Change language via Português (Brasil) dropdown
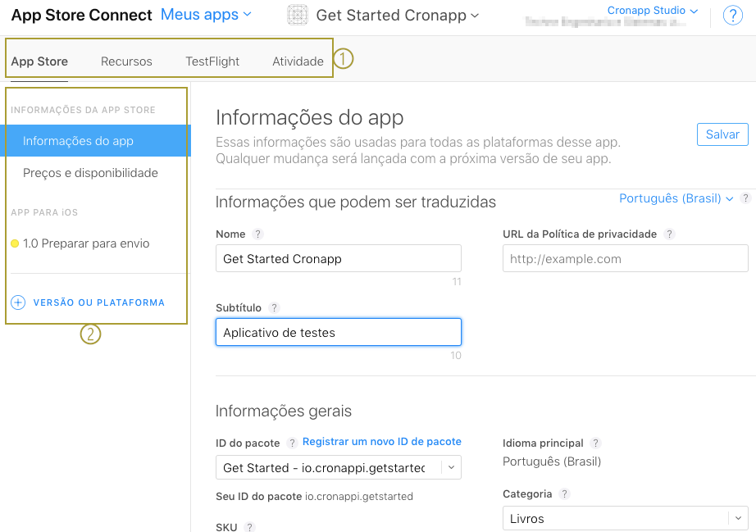This screenshot has height=532, width=756. pyautogui.click(x=676, y=198)
